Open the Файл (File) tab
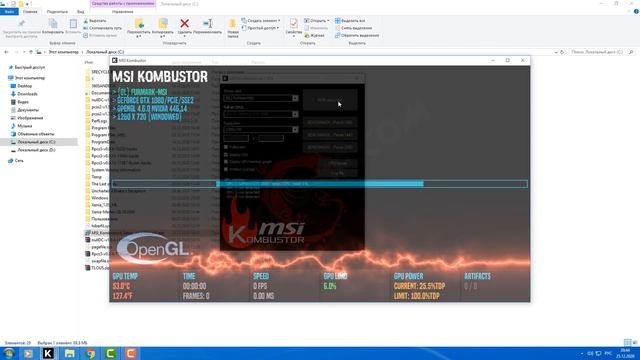Viewport: 640px width, 360px height. [9, 12]
